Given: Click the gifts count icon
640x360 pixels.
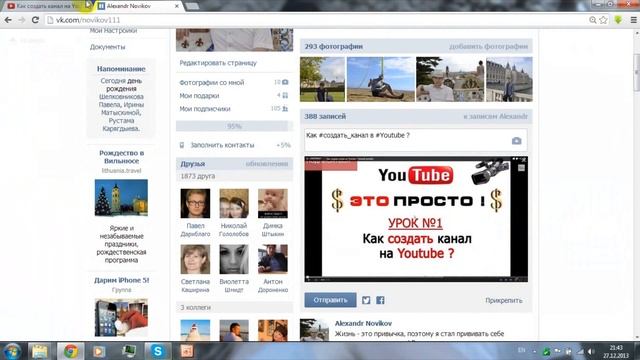Looking at the screenshot, I should pyautogui.click(x=285, y=96).
